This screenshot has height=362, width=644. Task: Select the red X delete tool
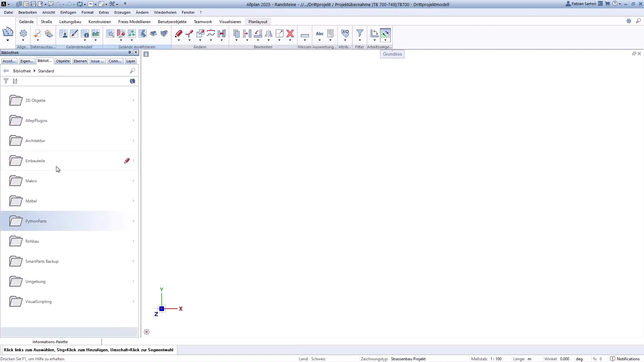pos(290,34)
